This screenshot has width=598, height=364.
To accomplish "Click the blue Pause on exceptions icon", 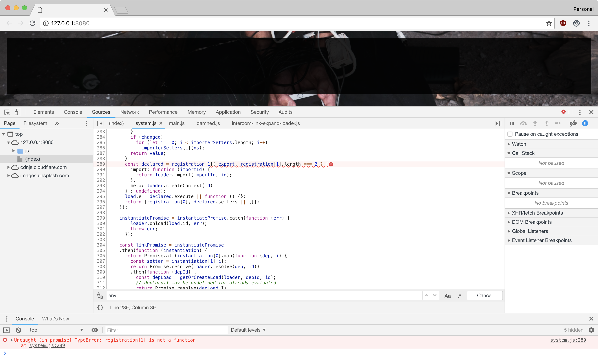I will click(585, 123).
